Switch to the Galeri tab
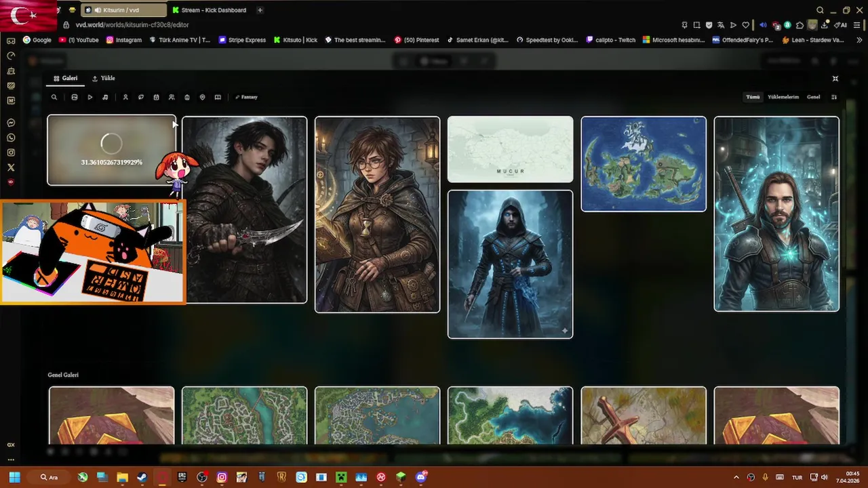868x488 pixels. click(66, 78)
